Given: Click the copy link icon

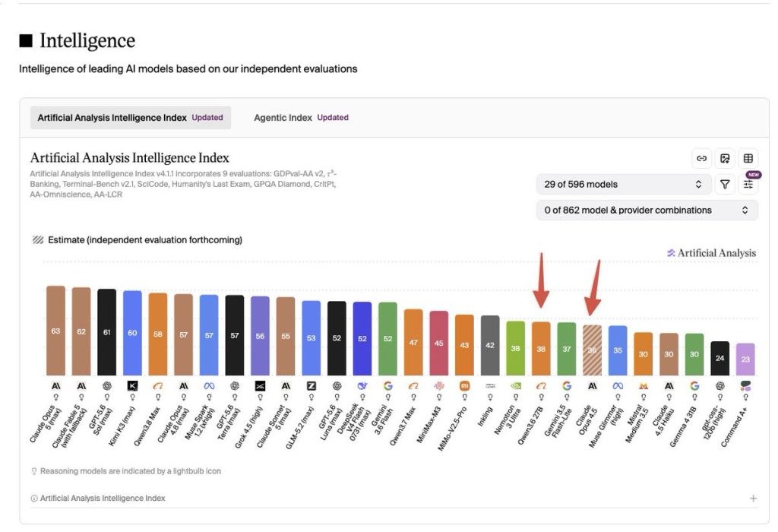Looking at the screenshot, I should point(701,158).
